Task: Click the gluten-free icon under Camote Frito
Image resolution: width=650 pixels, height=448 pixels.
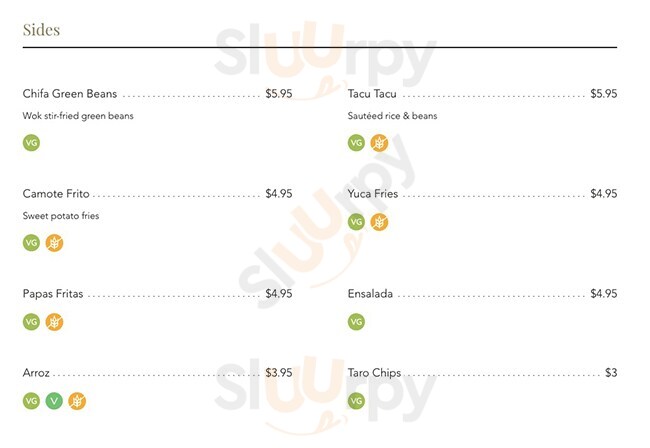Action: pyautogui.click(x=54, y=243)
